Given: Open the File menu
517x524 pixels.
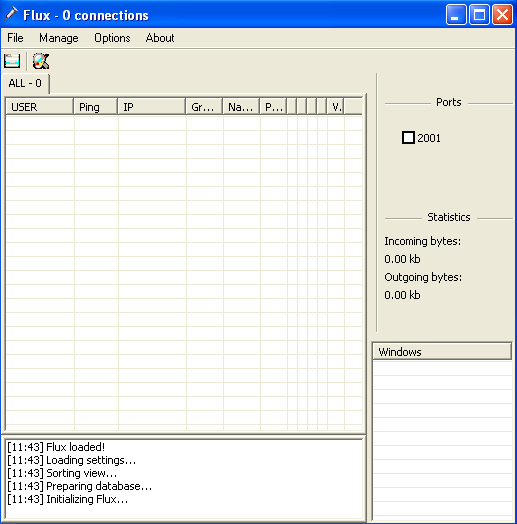Looking at the screenshot, I should point(15,38).
